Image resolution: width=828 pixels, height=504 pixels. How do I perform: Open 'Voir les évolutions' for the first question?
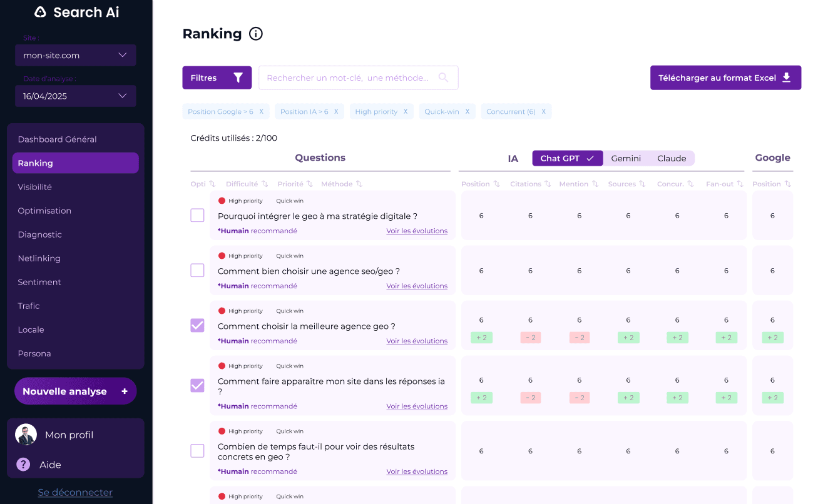[417, 231]
